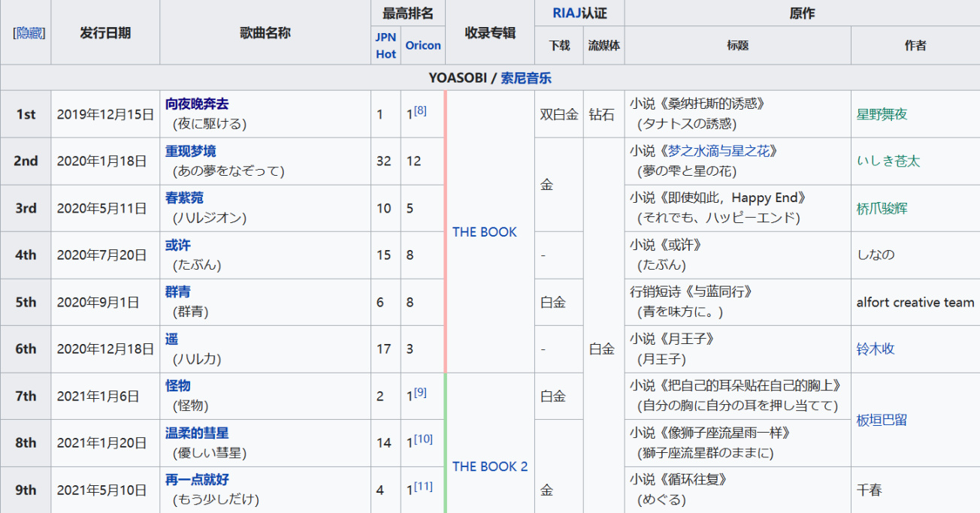Click the Japanese title (夜に駆ける)
This screenshot has width=980, height=513.
(210, 124)
